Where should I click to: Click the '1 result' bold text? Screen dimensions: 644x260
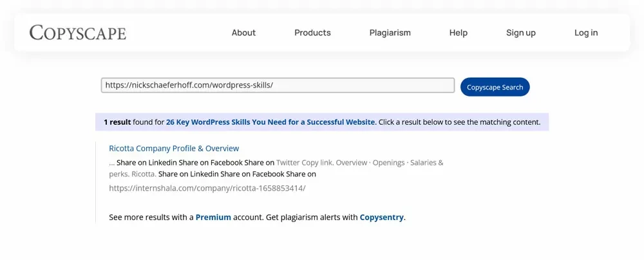coord(117,122)
